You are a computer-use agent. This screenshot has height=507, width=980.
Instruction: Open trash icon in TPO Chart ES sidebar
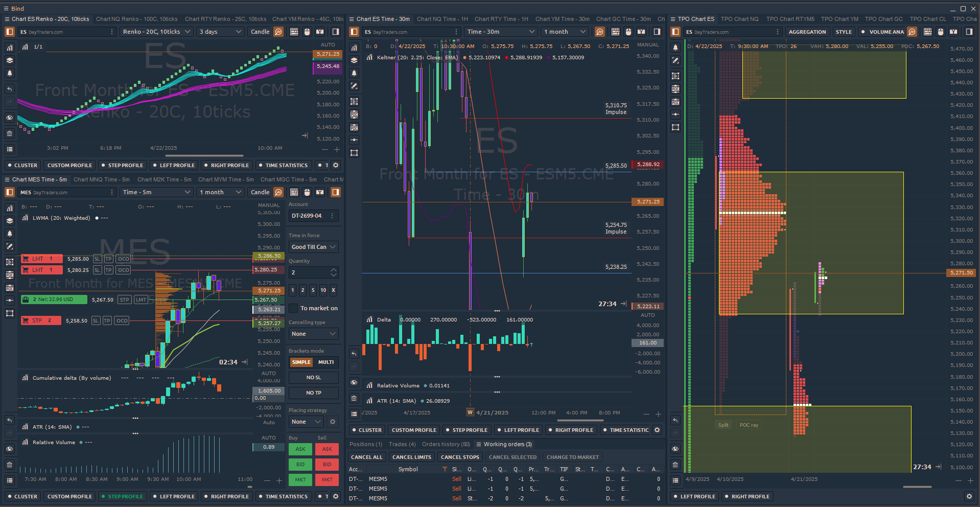(675, 465)
